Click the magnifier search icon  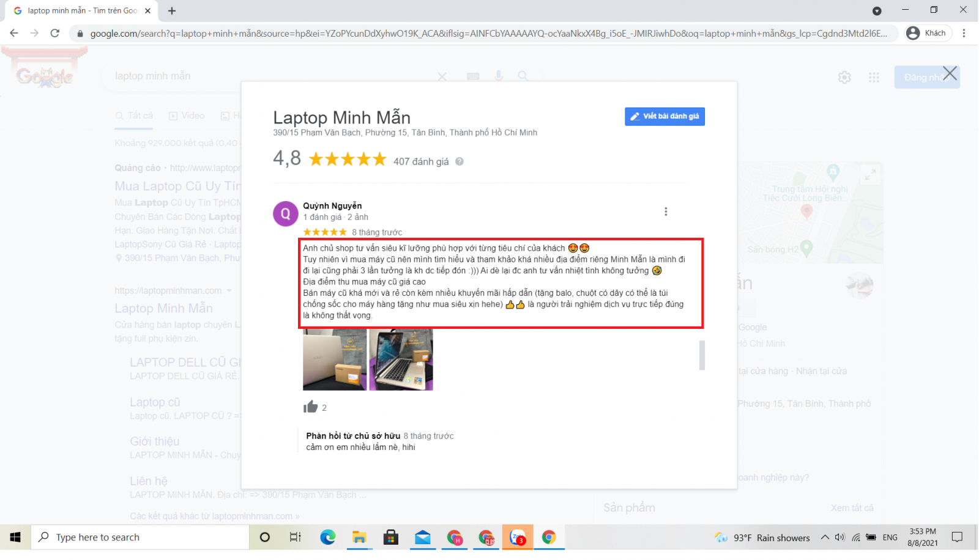click(x=523, y=76)
